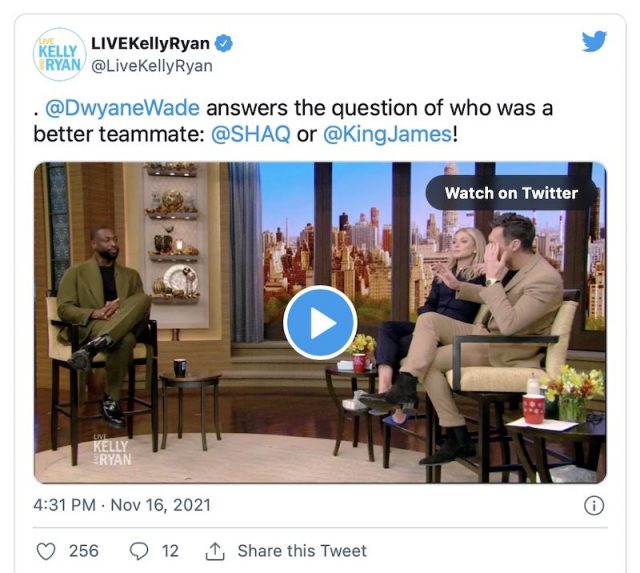This screenshot has height=573, width=640.
Task: Open the @SHAQ mention link
Action: [x=251, y=134]
